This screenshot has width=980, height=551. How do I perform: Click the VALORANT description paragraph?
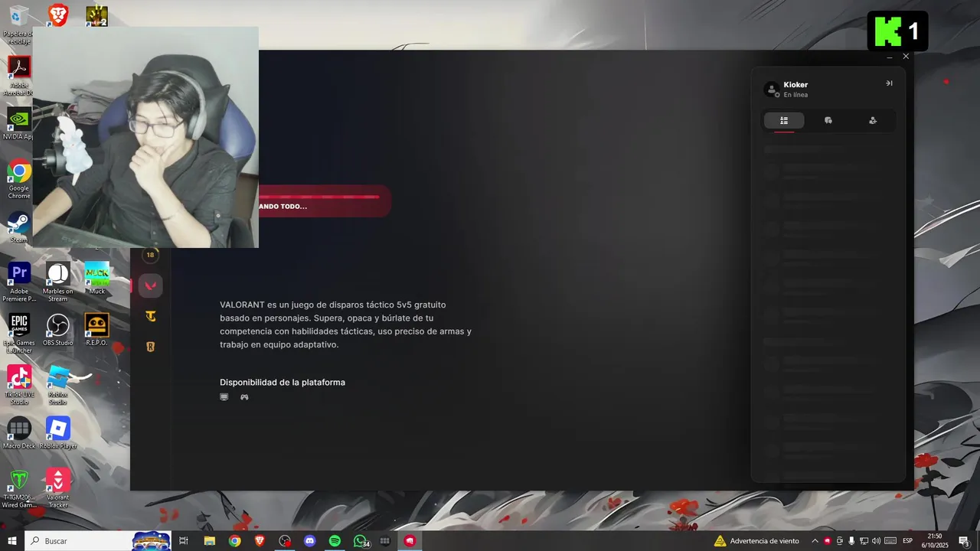tap(345, 324)
